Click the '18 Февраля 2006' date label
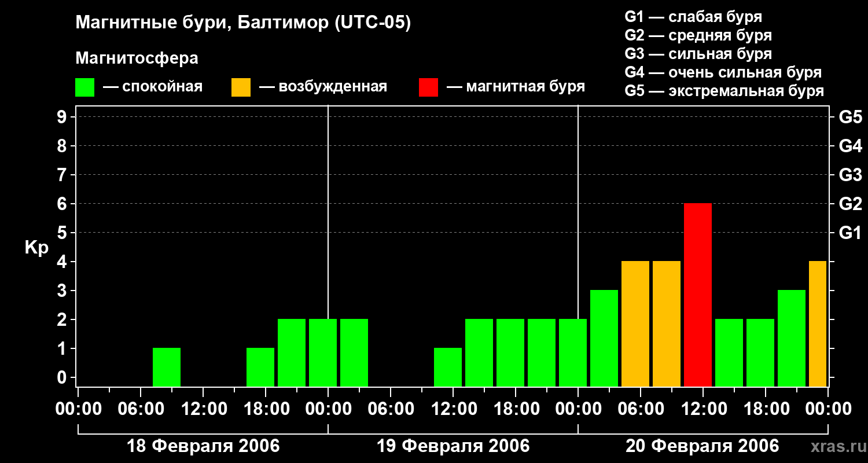The image size is (868, 463). [x=203, y=446]
